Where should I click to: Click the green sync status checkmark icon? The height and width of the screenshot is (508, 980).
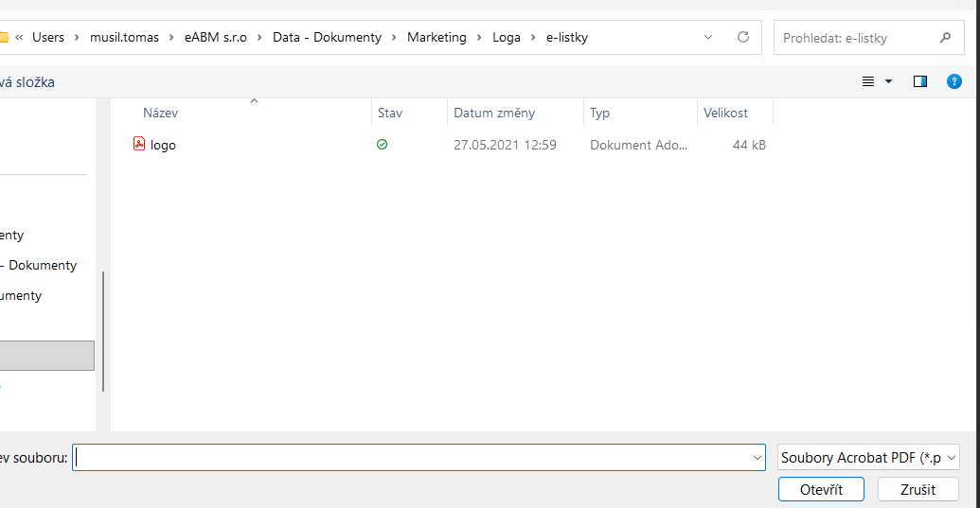click(382, 145)
